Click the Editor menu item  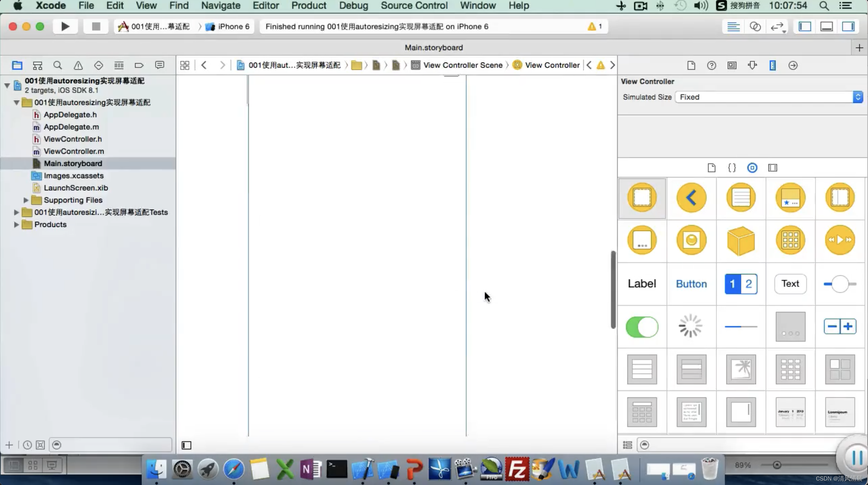265,5
